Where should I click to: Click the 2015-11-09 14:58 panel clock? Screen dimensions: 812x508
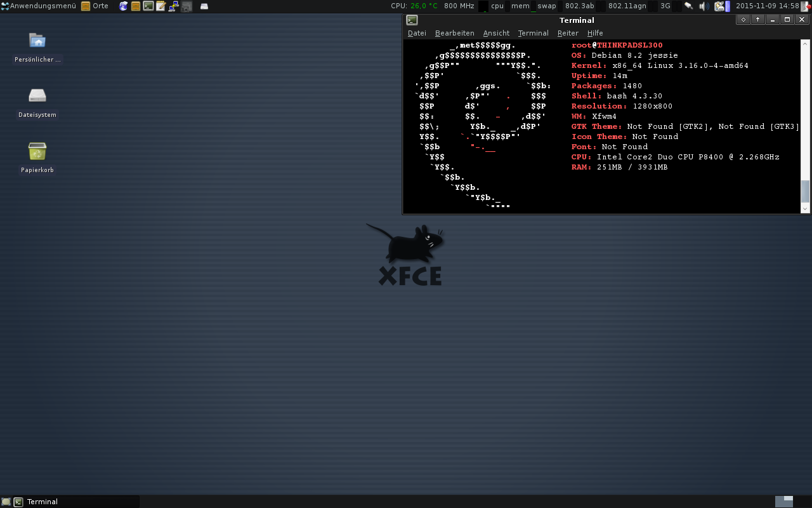(x=767, y=6)
